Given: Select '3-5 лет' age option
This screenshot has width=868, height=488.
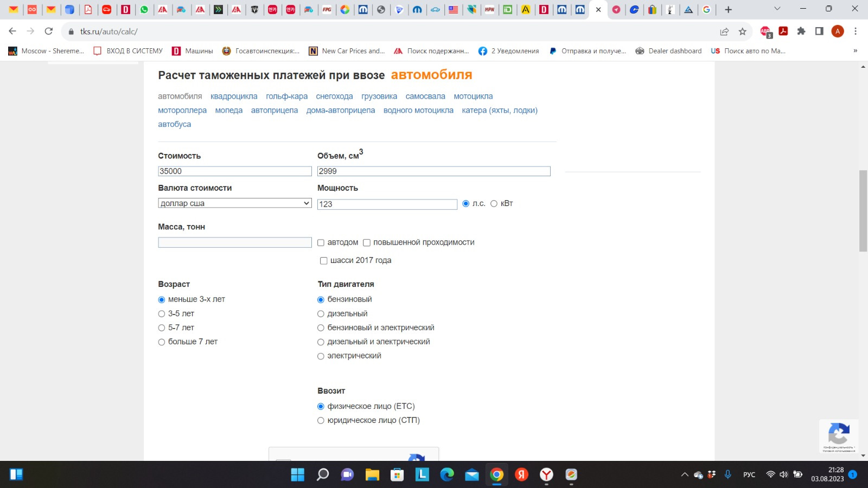Looking at the screenshot, I should pos(161,313).
